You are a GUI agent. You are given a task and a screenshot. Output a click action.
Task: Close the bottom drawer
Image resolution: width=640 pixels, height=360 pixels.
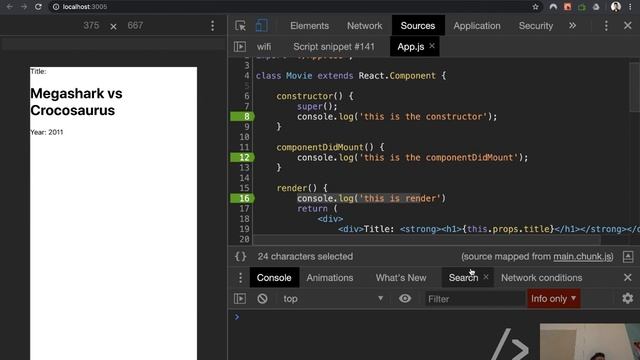point(628,278)
